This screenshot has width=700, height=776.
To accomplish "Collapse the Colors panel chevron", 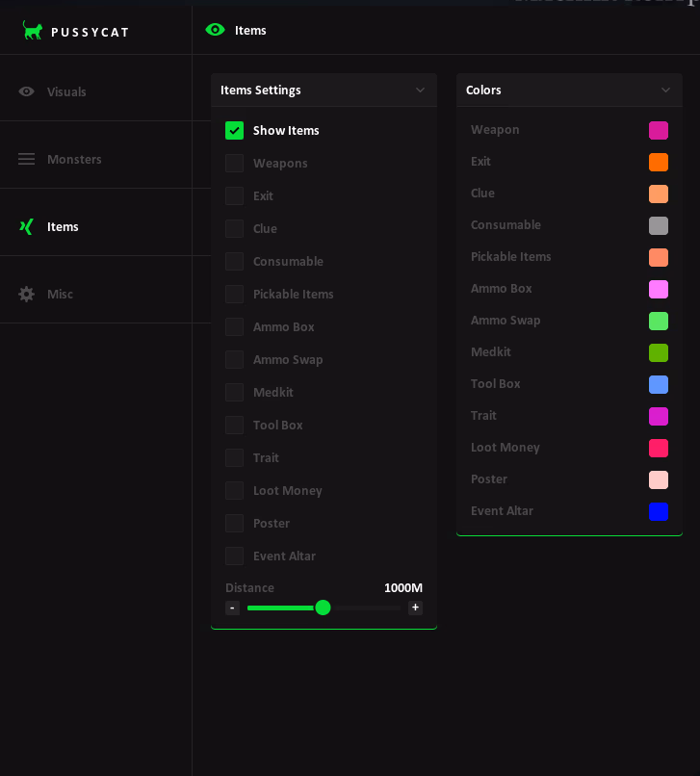I will coord(666,91).
